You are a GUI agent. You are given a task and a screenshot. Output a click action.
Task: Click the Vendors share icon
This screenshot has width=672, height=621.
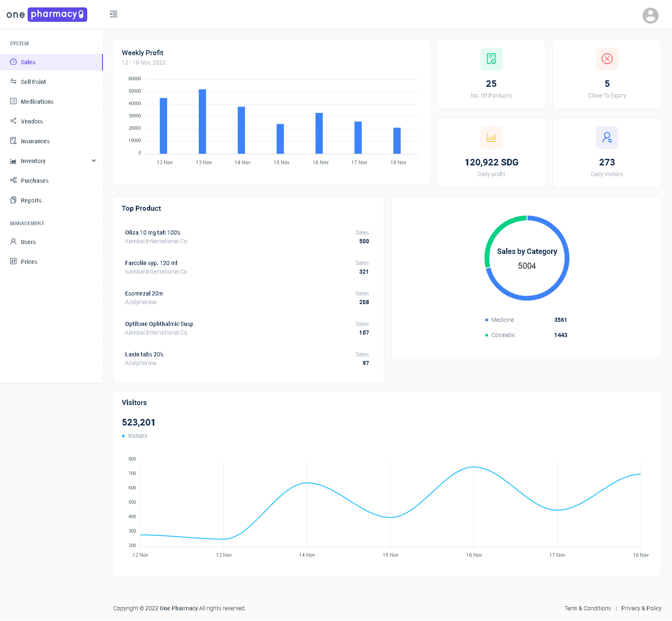(14, 121)
